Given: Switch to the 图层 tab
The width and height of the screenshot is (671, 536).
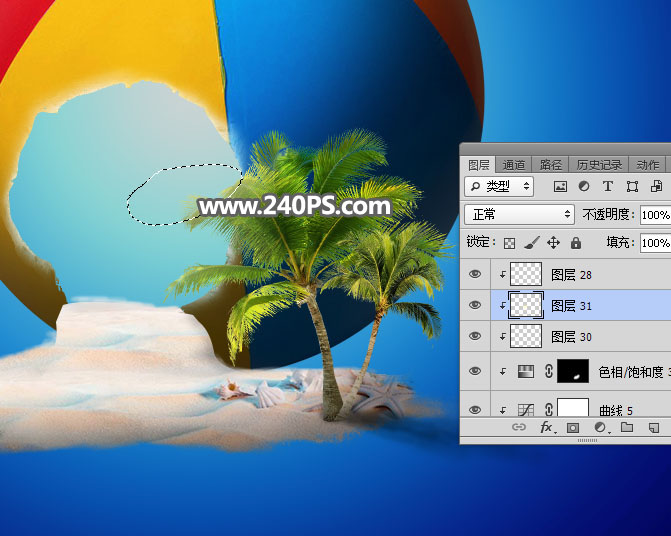Looking at the screenshot, I should [478, 165].
